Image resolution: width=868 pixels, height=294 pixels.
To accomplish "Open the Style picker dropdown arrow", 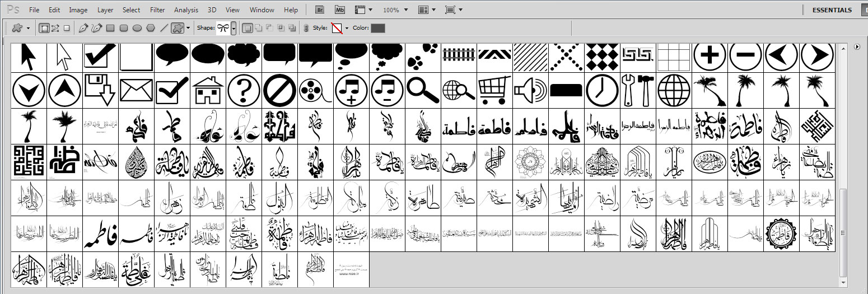I will pos(347,28).
